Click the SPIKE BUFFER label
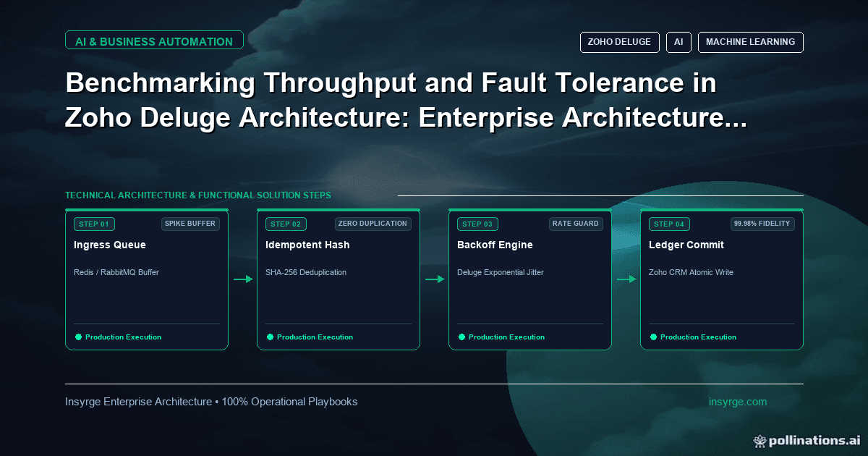868x456 pixels. pyautogui.click(x=190, y=224)
